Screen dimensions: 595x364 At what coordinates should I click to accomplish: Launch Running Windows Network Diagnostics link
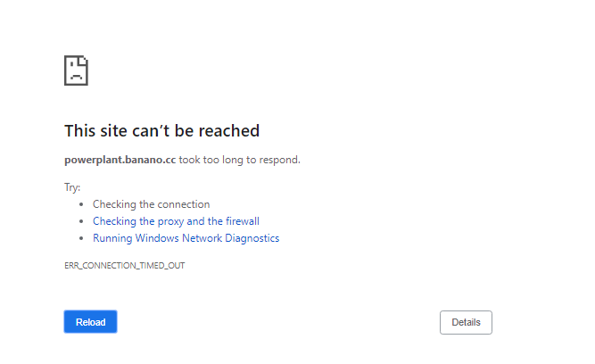click(186, 238)
